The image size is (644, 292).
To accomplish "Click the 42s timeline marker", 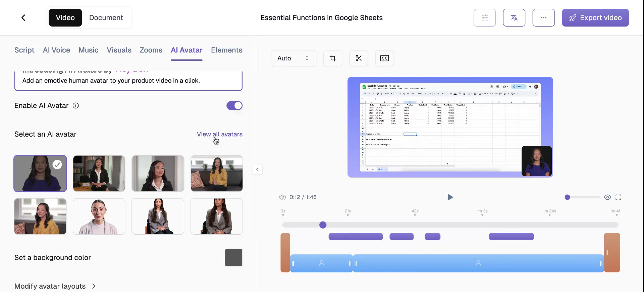I will (415, 211).
